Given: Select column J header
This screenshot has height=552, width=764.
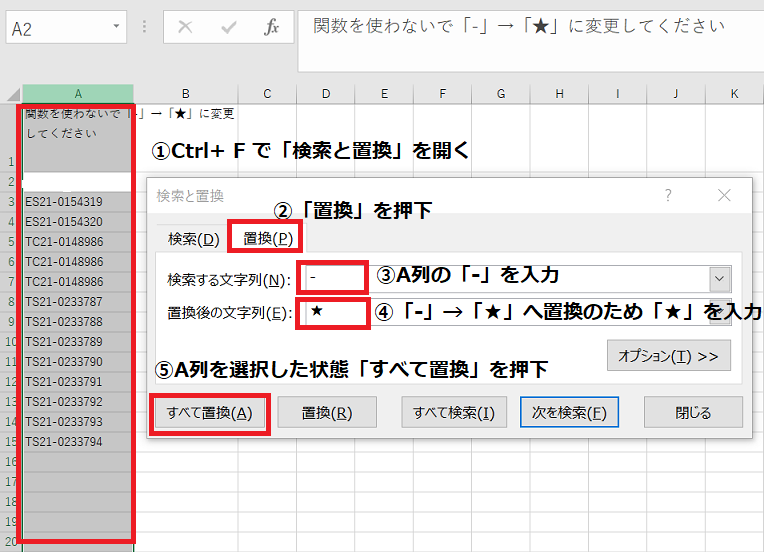Looking at the screenshot, I should click(x=676, y=94).
